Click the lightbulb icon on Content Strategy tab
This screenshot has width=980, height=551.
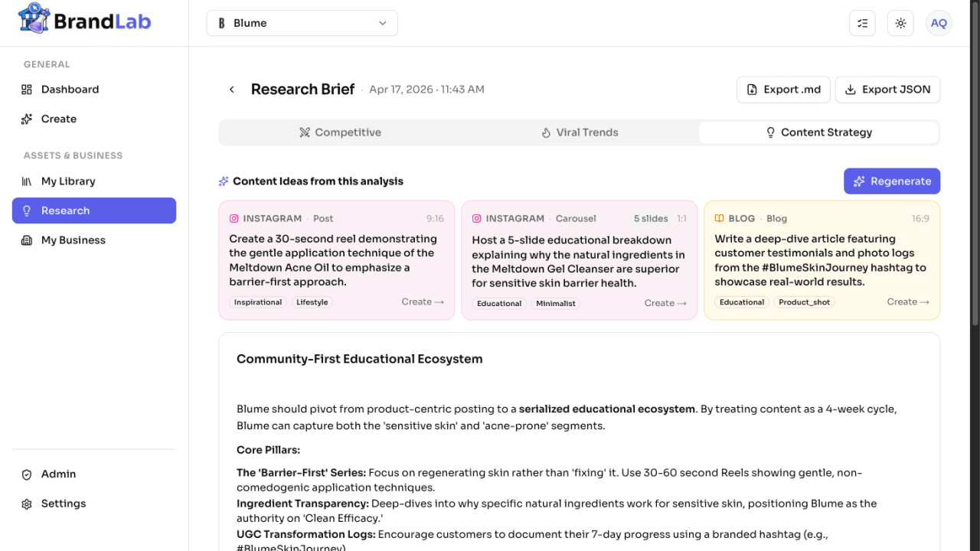point(771,132)
